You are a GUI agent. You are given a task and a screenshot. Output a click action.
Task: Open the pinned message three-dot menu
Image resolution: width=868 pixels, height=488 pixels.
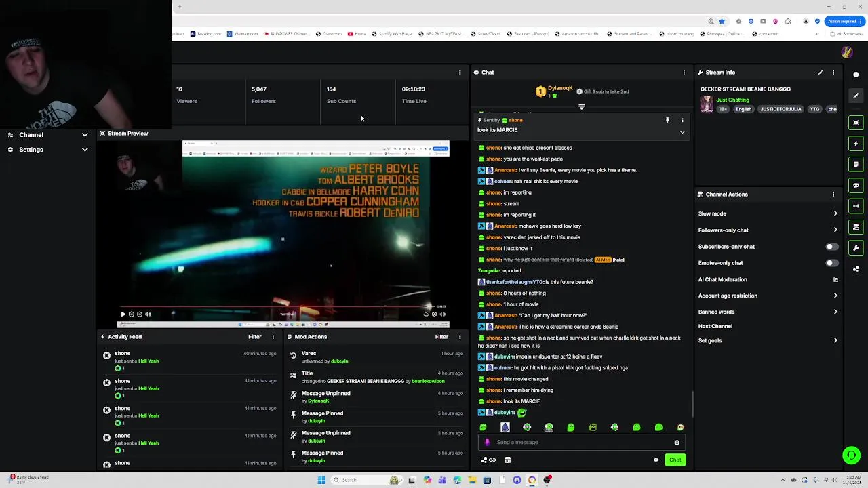pyautogui.click(x=682, y=120)
